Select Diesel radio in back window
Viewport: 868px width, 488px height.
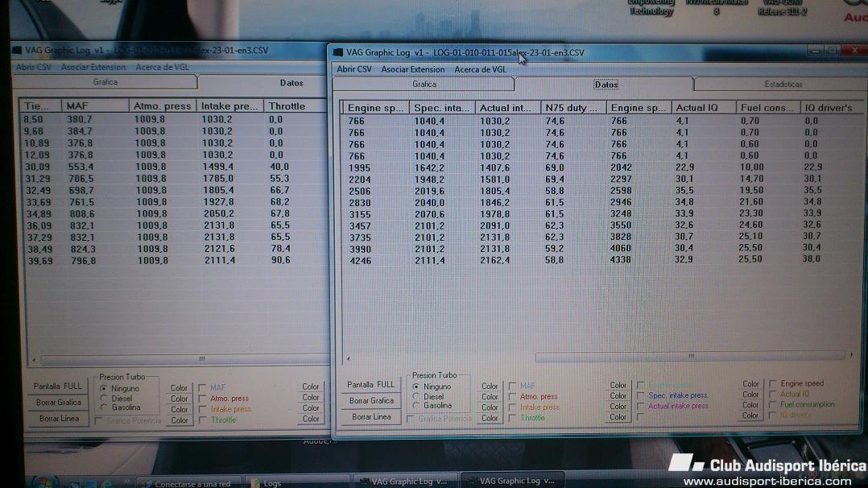(x=104, y=399)
